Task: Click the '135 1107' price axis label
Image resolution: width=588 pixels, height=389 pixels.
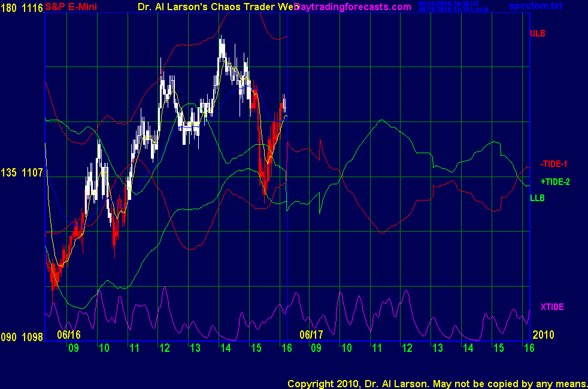Action: (x=22, y=172)
